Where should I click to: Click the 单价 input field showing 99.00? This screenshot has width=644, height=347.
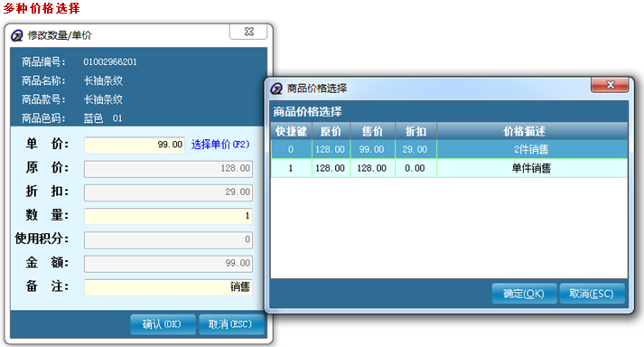pos(135,145)
